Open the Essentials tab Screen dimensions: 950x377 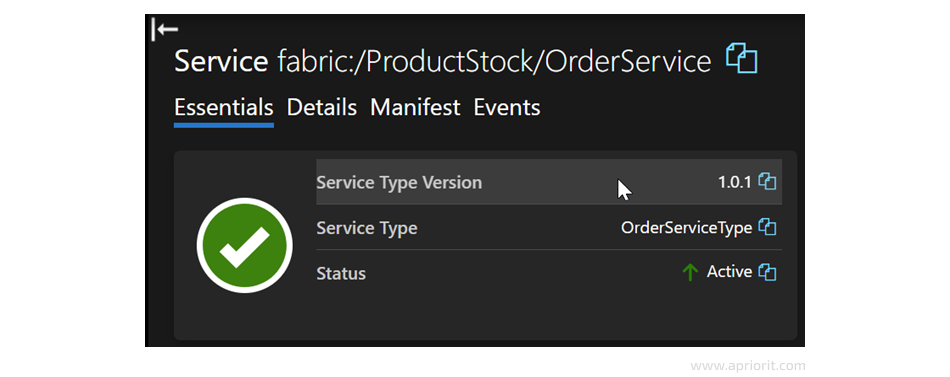click(x=224, y=108)
